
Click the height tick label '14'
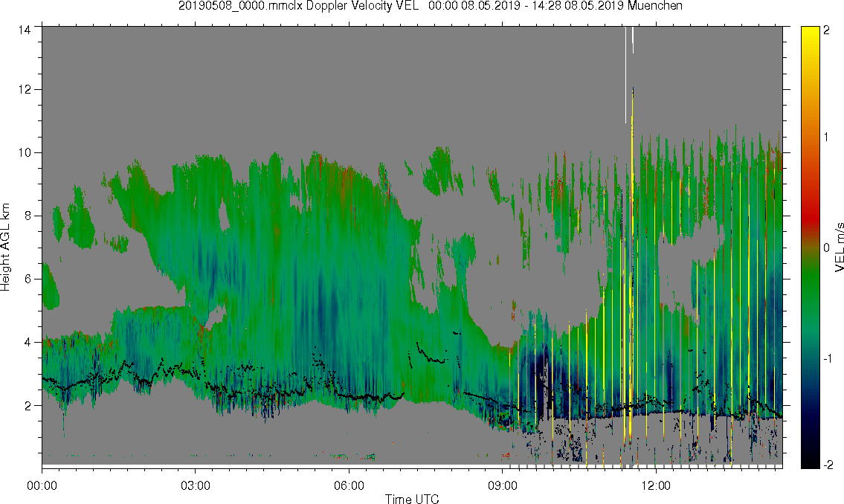(23, 30)
